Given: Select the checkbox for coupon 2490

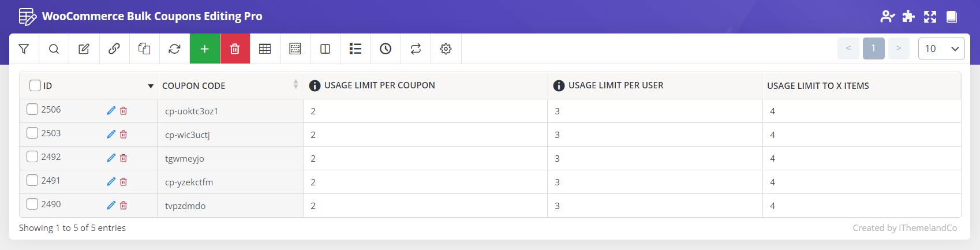Looking at the screenshot, I should (x=32, y=204).
